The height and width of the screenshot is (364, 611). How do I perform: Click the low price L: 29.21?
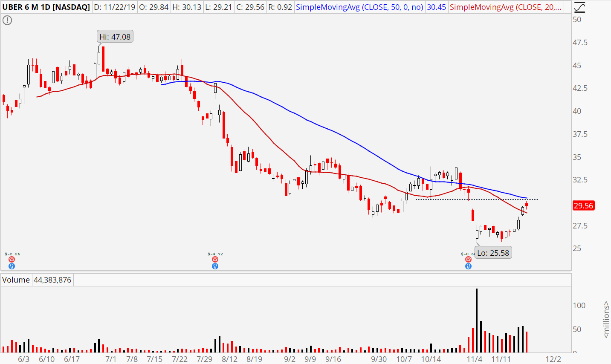pos(218,7)
